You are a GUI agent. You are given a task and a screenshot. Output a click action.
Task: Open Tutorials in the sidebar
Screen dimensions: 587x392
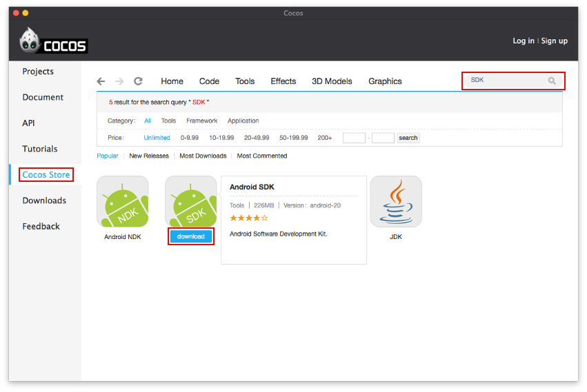coord(40,149)
